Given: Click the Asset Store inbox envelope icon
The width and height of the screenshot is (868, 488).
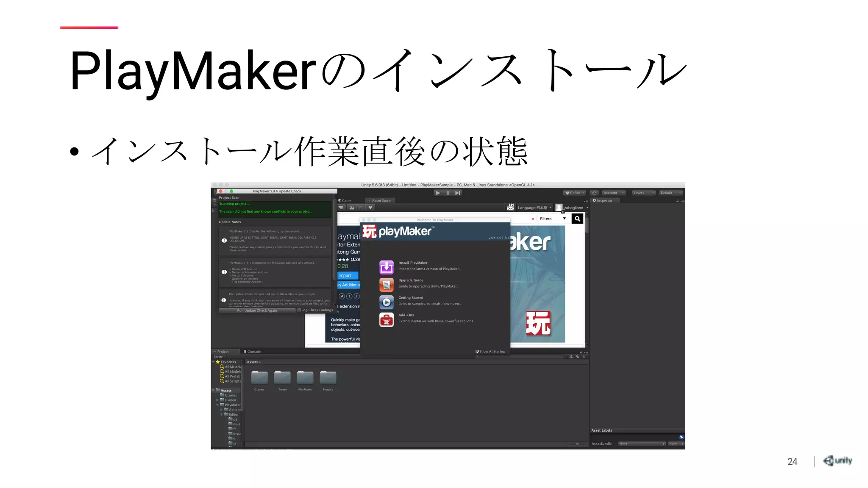Looking at the screenshot, I should pyautogui.click(x=511, y=208).
